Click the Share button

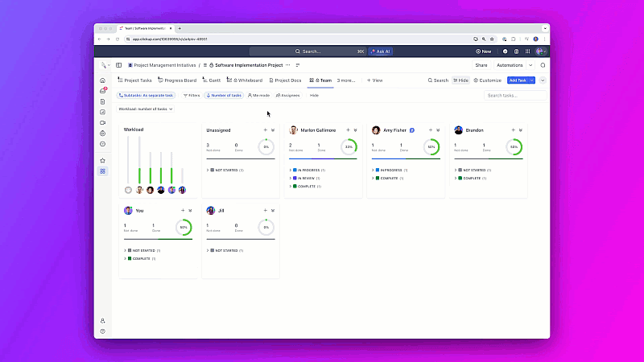pos(481,65)
